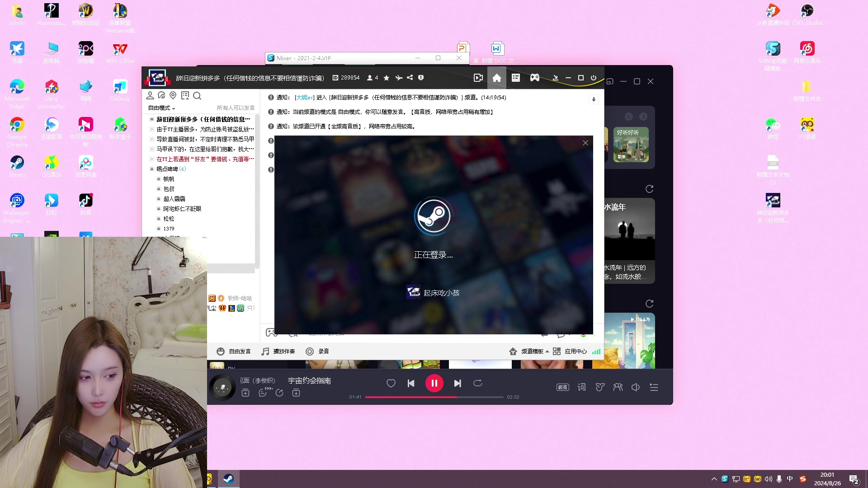Show hidden tray icons chevron
868x488 pixels.
pyautogui.click(x=714, y=479)
